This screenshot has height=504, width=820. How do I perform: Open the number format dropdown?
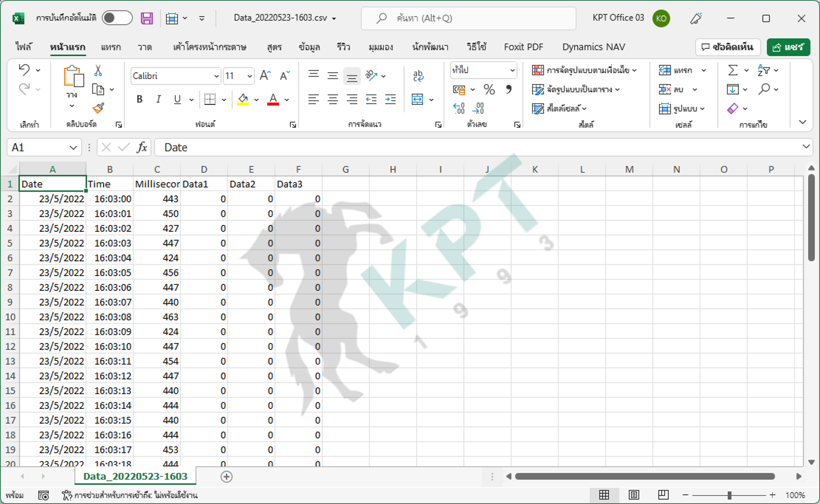(512, 70)
